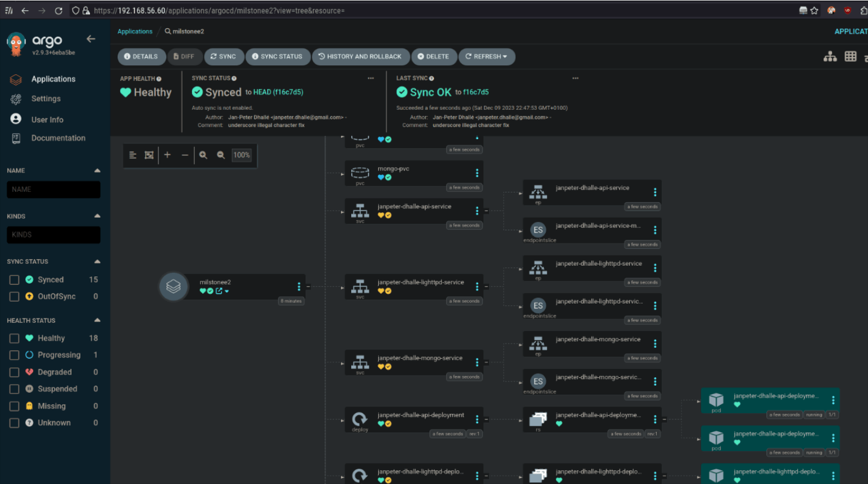Collapse all nodes with the minus icon
This screenshot has height=484, width=868.
pyautogui.click(x=185, y=155)
